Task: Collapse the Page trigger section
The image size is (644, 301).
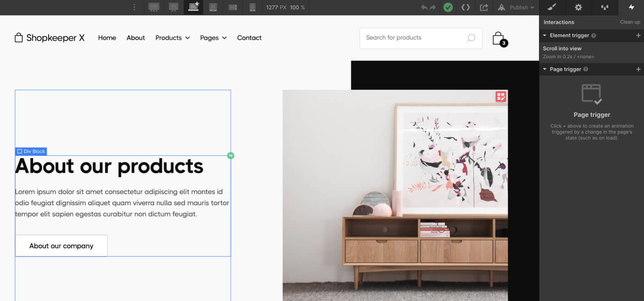Action: 544,69
